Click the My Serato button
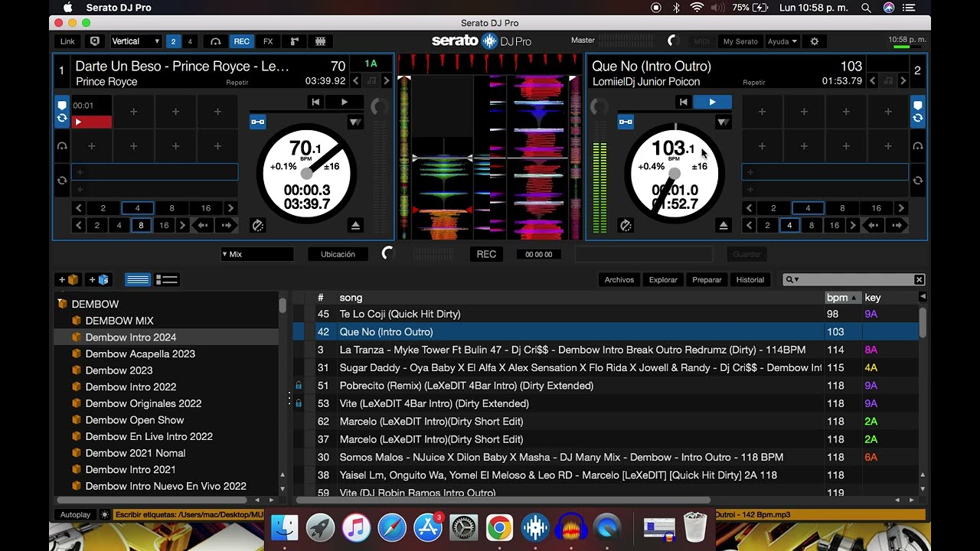 point(740,41)
